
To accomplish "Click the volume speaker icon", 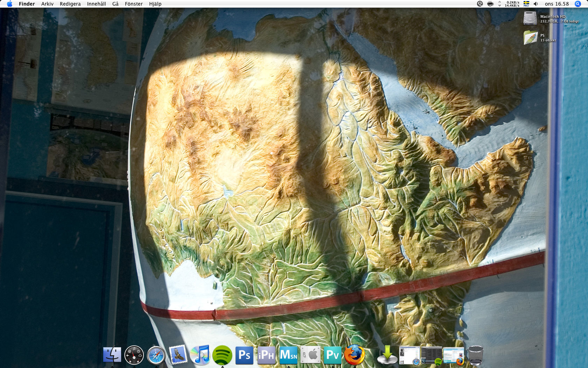I will [x=535, y=4].
